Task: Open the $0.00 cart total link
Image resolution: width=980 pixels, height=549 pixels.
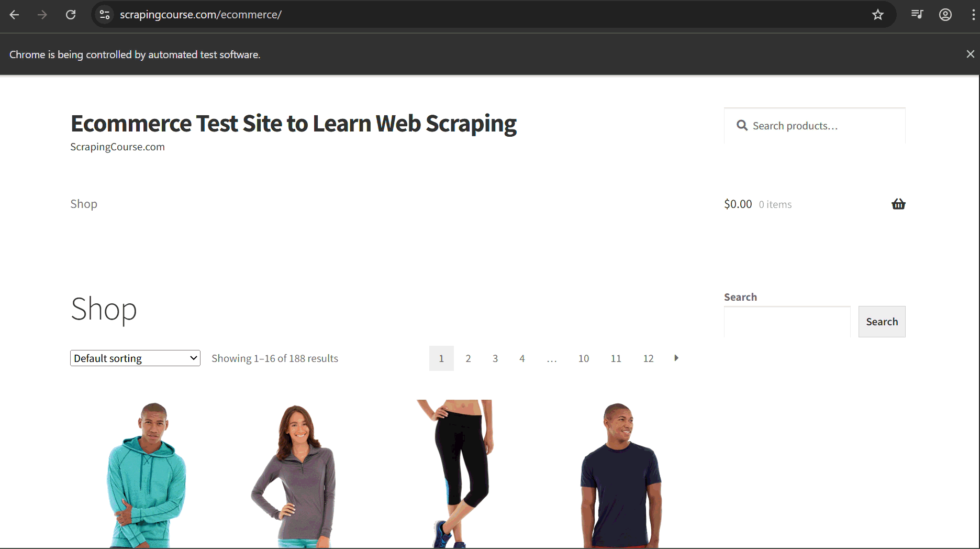Action: coord(738,204)
